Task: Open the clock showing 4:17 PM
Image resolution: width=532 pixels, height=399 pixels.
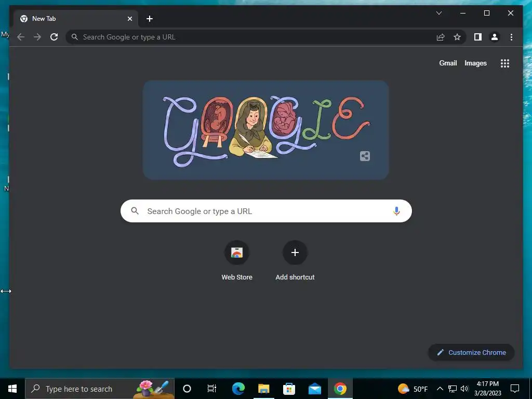Action: point(487,389)
